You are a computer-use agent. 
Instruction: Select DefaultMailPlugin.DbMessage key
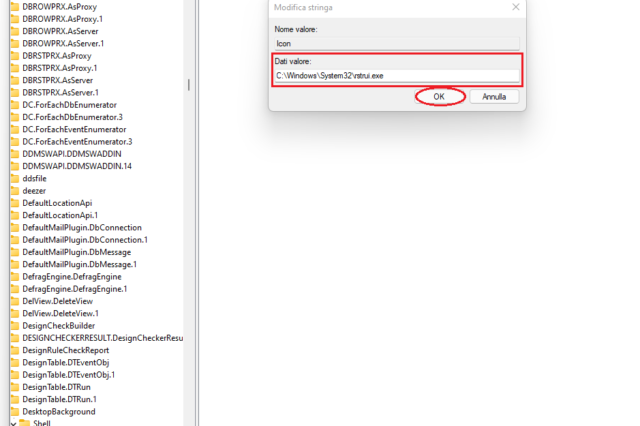77,252
